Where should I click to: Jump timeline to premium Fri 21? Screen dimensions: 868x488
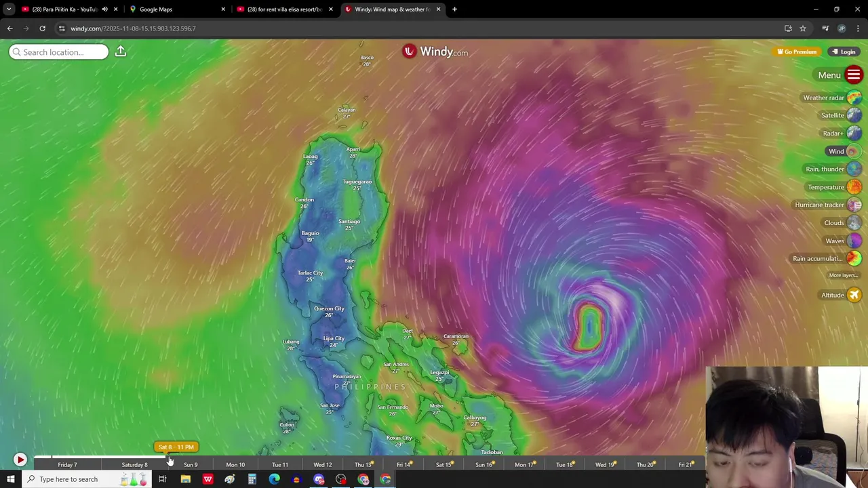pyautogui.click(x=686, y=465)
